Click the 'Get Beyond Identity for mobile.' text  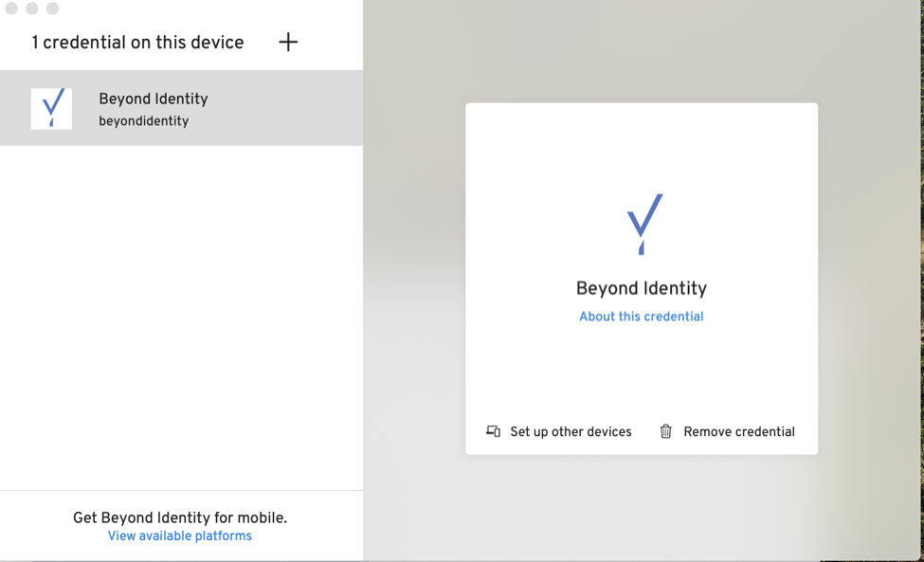(x=179, y=517)
